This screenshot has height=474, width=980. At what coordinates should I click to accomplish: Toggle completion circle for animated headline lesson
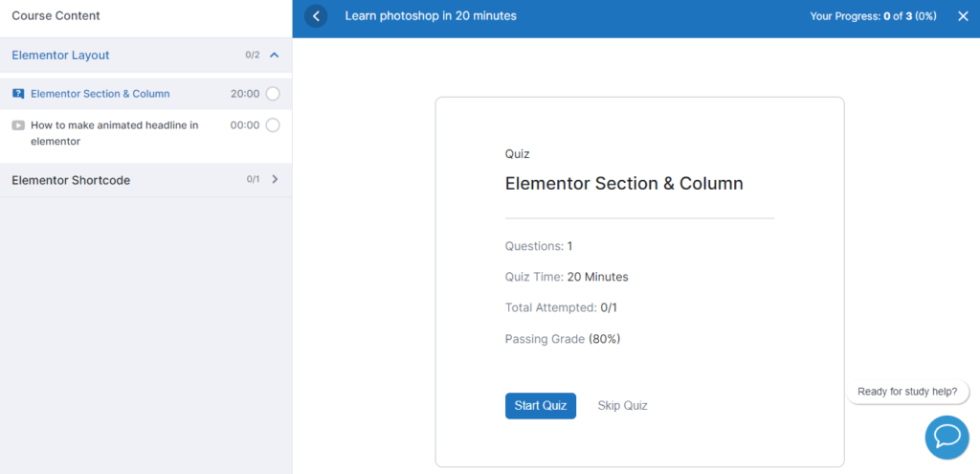pos(273,125)
